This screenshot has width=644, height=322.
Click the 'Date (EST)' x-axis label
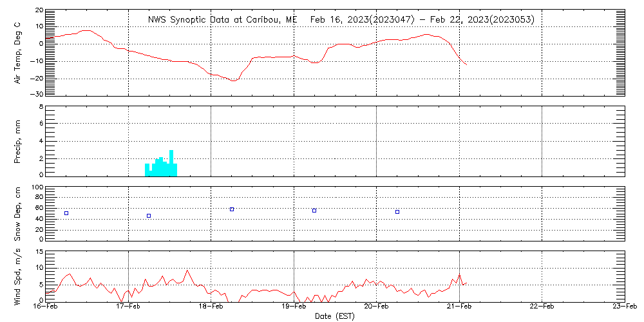click(335, 316)
